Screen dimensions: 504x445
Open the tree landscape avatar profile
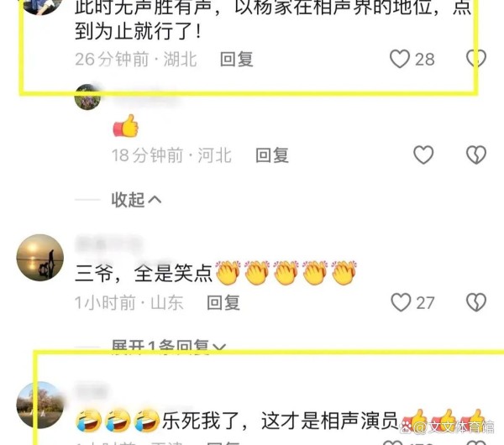(x=40, y=405)
